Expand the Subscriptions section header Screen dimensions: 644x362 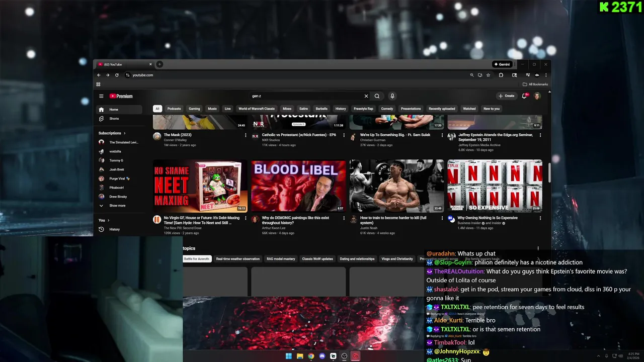pyautogui.click(x=112, y=133)
